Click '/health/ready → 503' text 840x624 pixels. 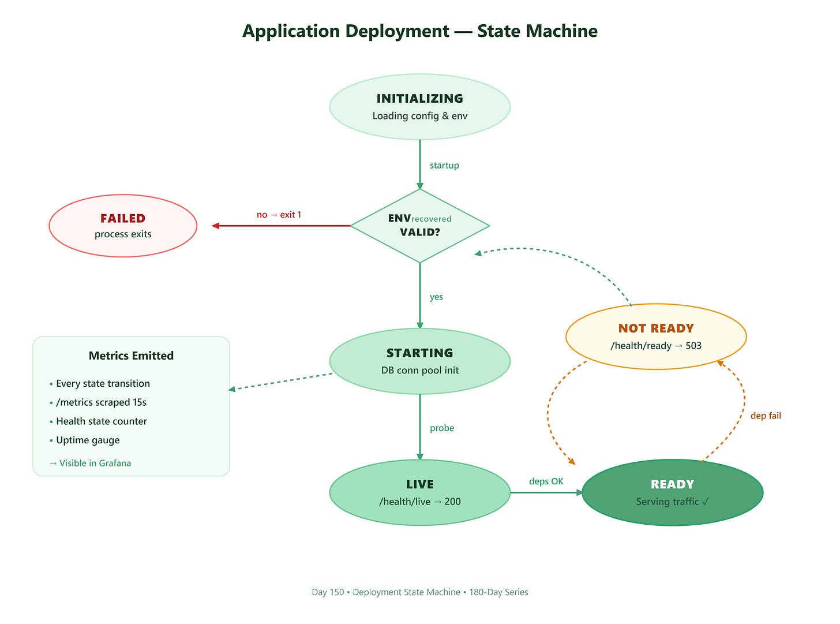656,346
